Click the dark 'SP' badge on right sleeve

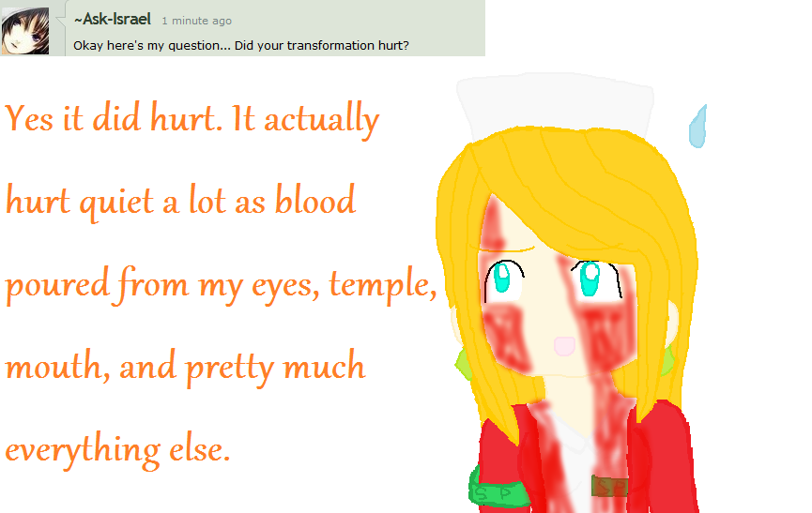point(610,486)
